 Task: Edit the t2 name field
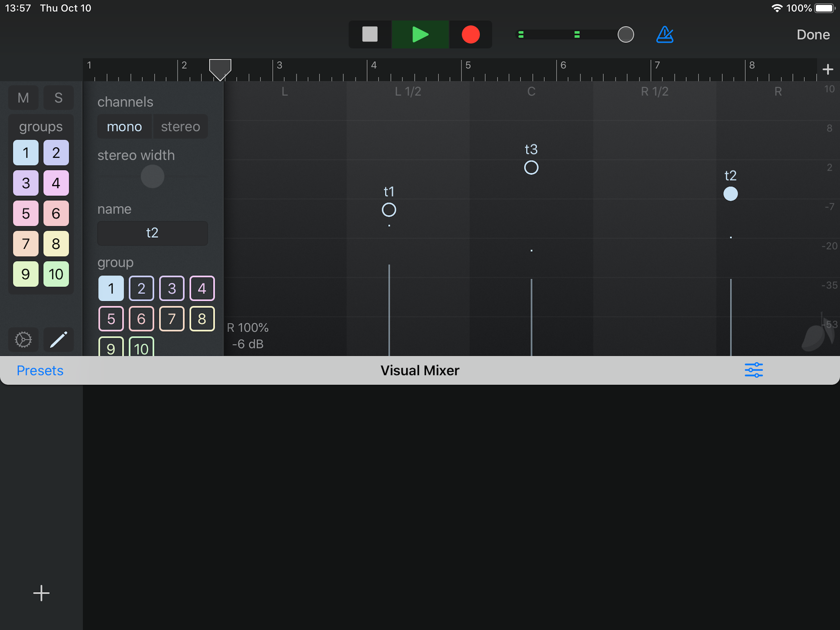[x=152, y=233]
